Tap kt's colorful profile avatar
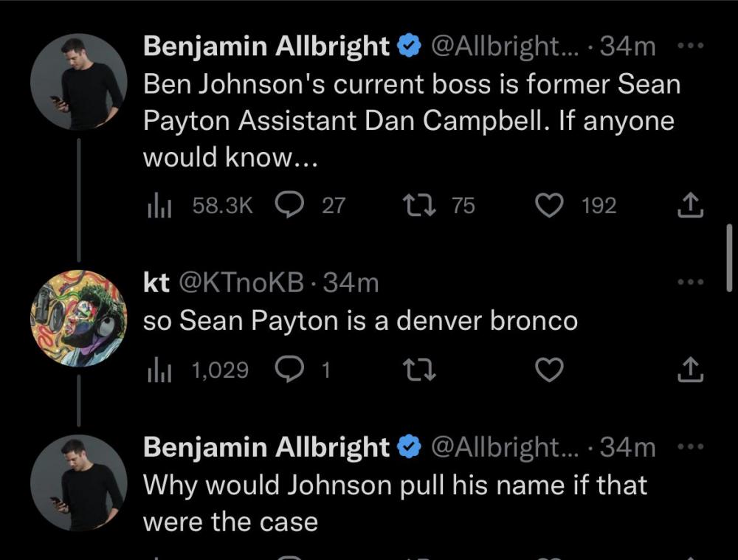 pos(80,318)
